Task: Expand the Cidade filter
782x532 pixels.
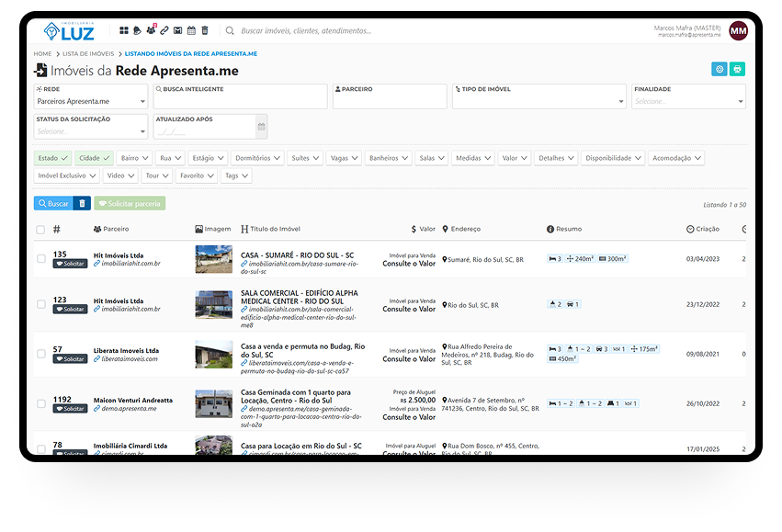Action: [95, 158]
